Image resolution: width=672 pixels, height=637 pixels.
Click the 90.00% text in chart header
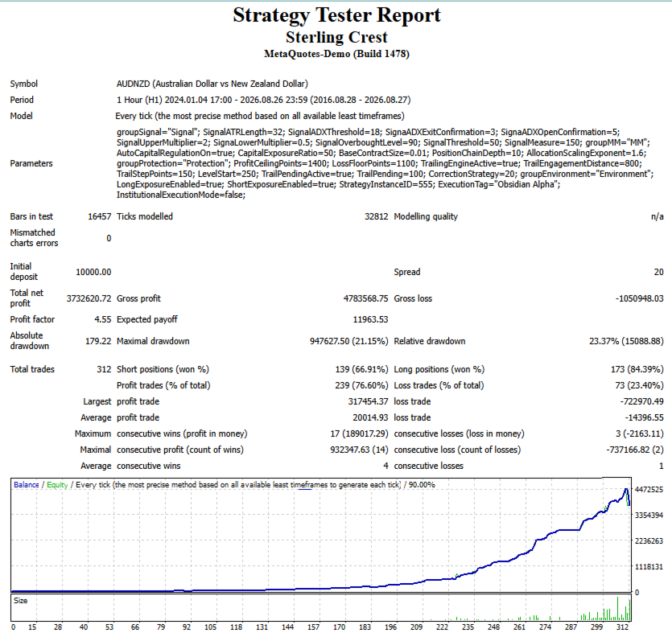point(422,485)
